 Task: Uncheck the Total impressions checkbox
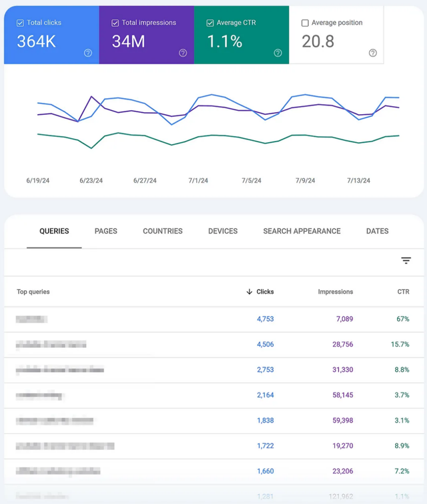click(x=115, y=23)
